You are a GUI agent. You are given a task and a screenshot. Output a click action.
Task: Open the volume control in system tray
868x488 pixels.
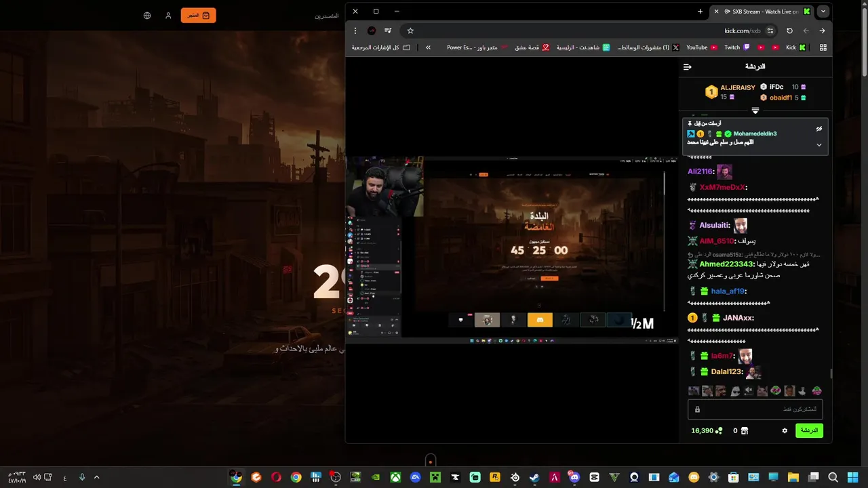(x=37, y=477)
